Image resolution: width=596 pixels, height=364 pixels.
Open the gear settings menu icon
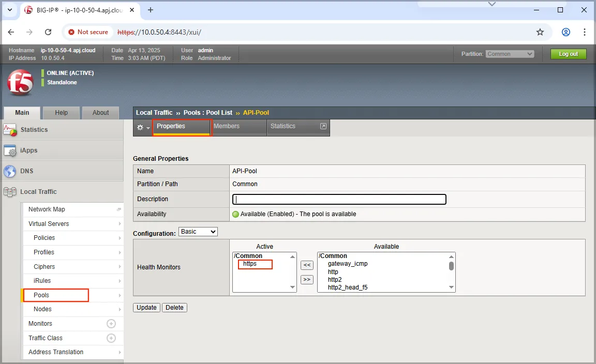140,127
